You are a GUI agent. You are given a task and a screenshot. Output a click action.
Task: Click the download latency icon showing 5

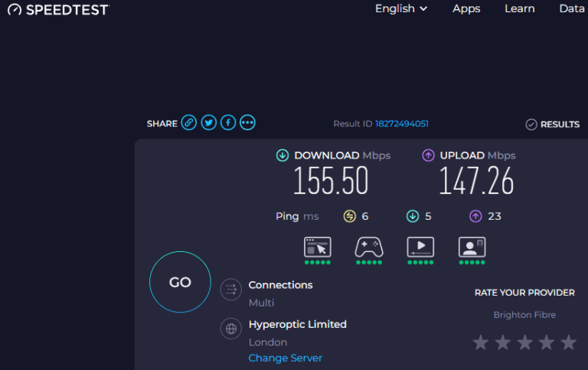(x=413, y=216)
